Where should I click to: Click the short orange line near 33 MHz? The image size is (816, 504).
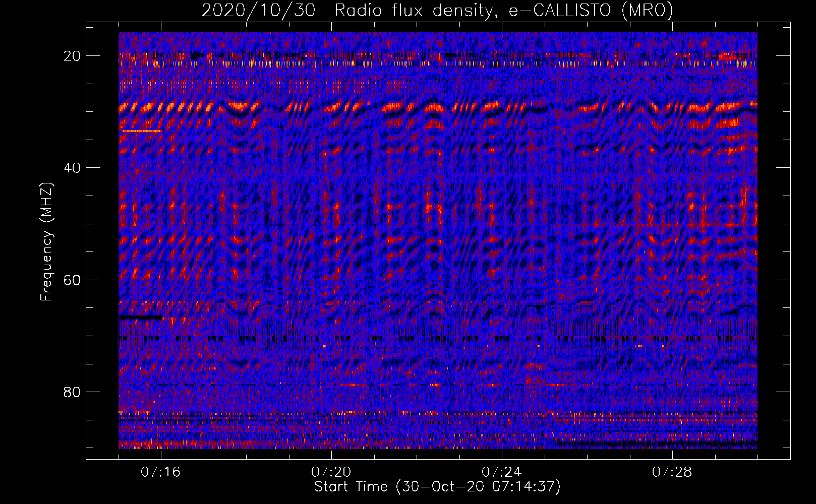(x=142, y=131)
